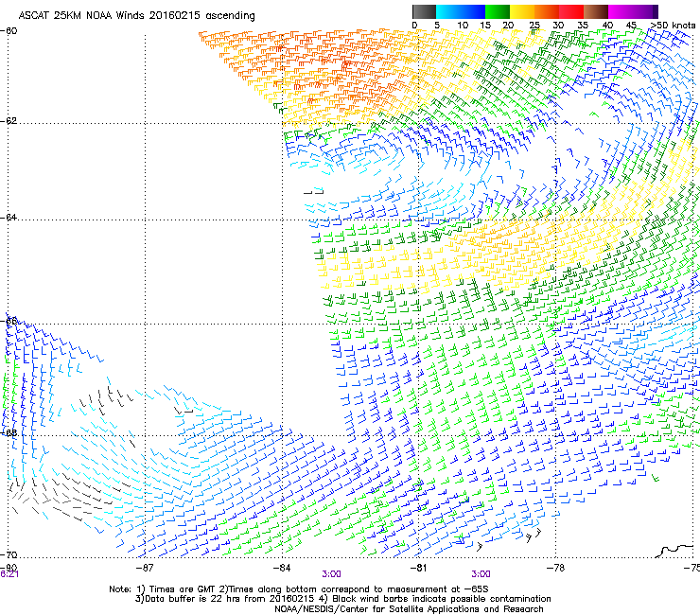Click the "45" legend scale number
The image size is (700, 615).
[631, 25]
